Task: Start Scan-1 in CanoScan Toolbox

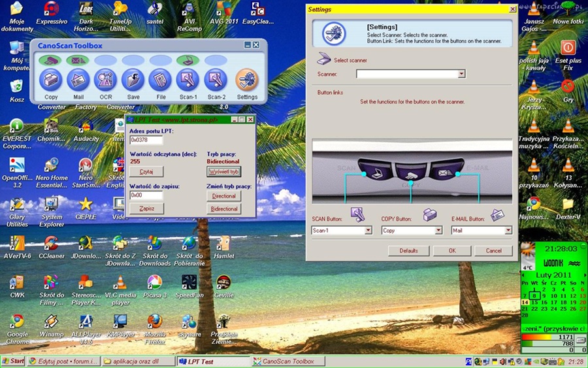Action: [x=188, y=80]
